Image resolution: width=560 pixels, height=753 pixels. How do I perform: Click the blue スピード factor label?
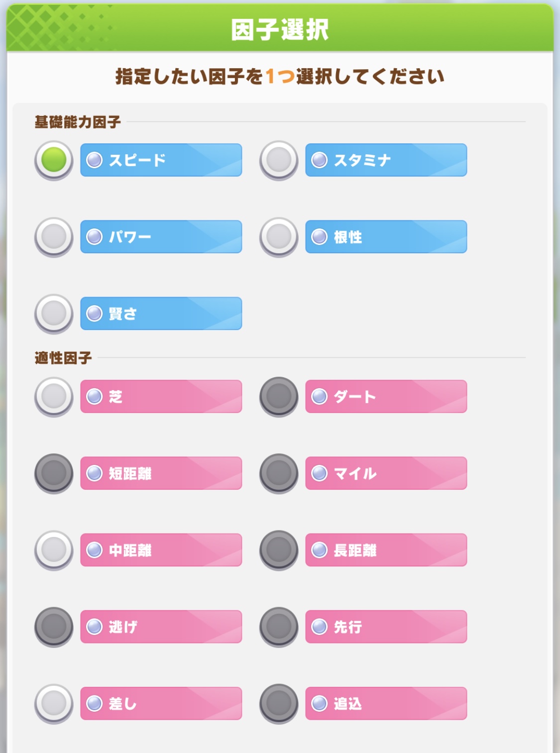[x=161, y=160]
